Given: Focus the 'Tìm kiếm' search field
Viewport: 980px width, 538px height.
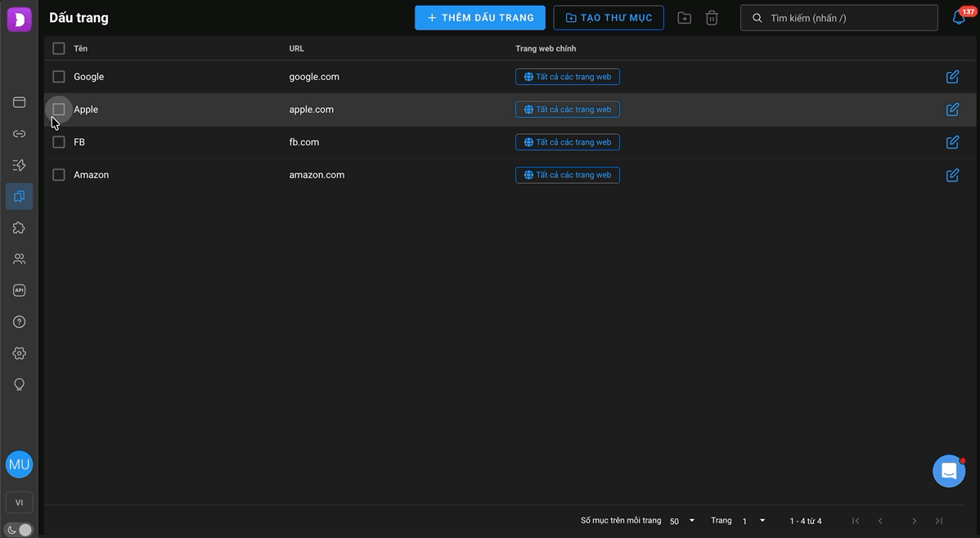Looking at the screenshot, I should [839, 18].
